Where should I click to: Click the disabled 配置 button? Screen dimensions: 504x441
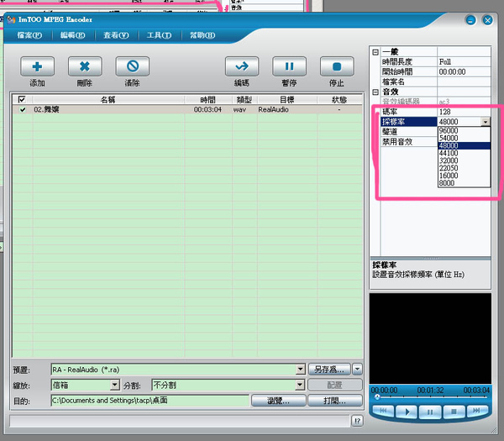click(335, 385)
